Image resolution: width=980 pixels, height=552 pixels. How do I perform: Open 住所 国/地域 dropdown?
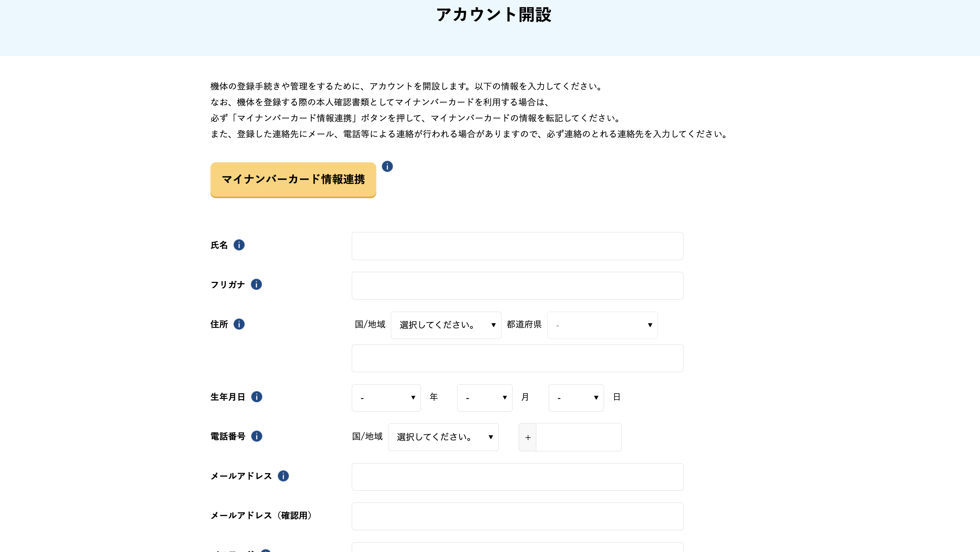[x=446, y=325]
